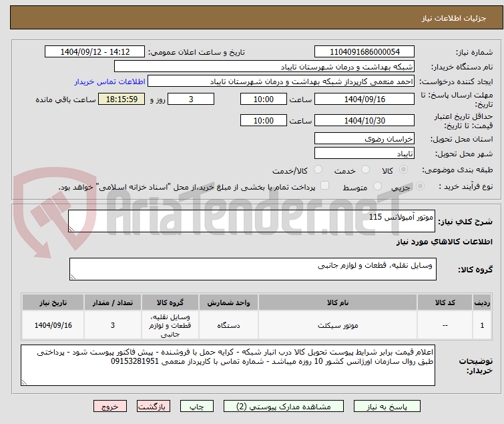
Task: Select the متوسط purchase type radio
Action: 377,186
